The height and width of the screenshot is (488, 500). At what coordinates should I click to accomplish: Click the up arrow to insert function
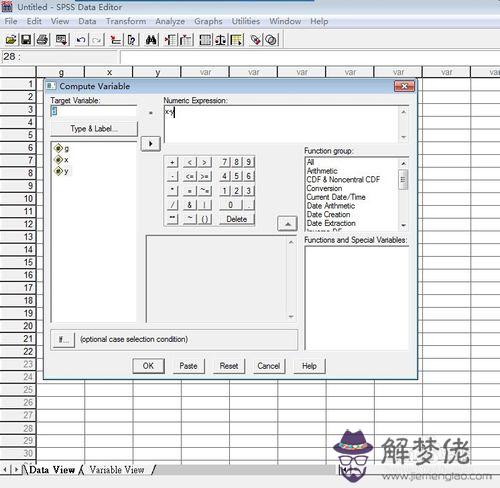pyautogui.click(x=287, y=224)
